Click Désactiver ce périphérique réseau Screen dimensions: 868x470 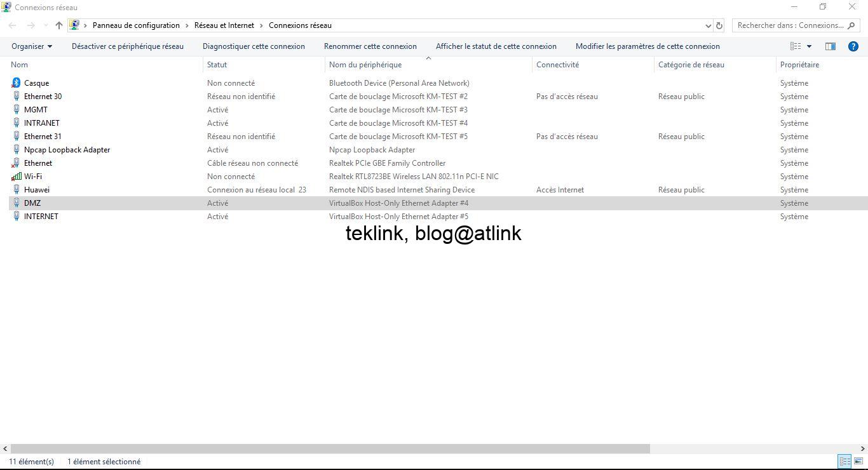[x=127, y=46]
